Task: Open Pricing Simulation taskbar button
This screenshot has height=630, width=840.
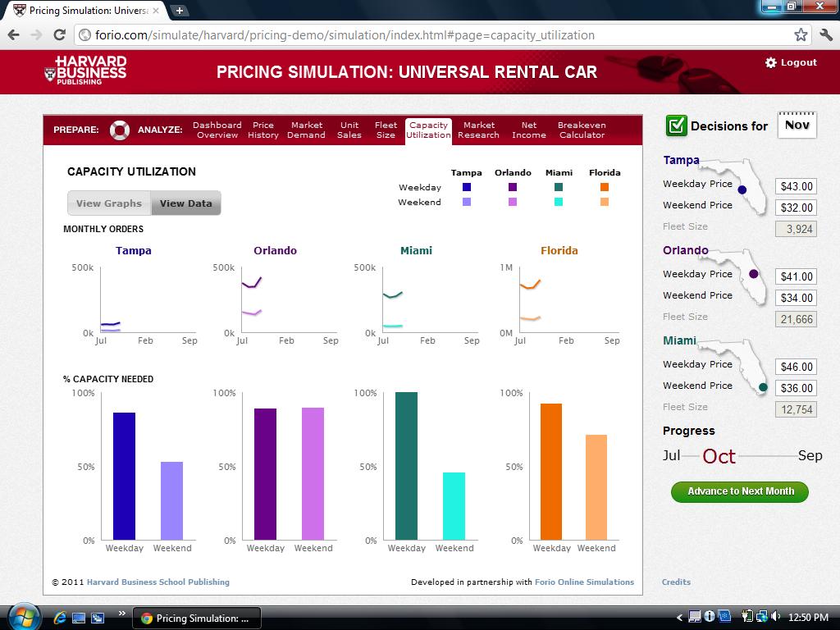Action: (197, 619)
